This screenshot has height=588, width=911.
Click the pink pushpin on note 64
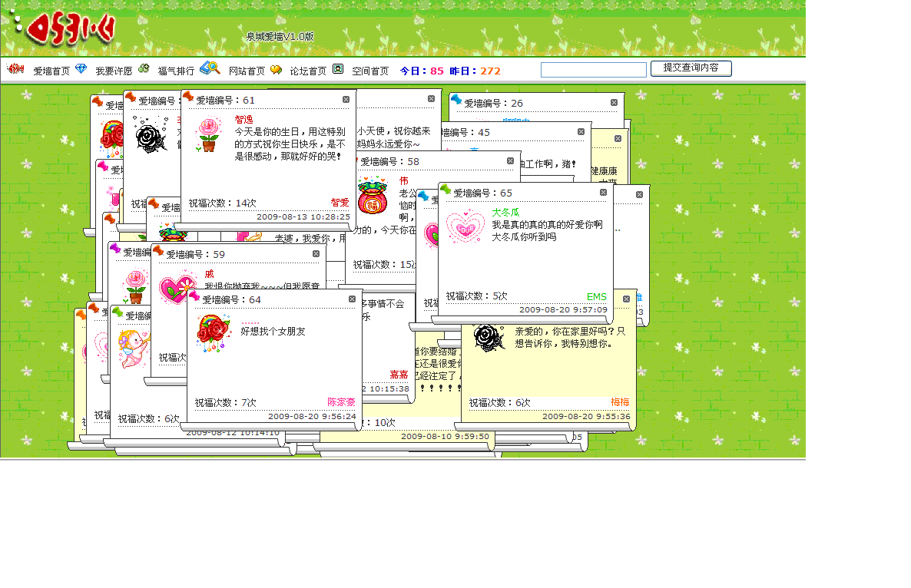(194, 296)
